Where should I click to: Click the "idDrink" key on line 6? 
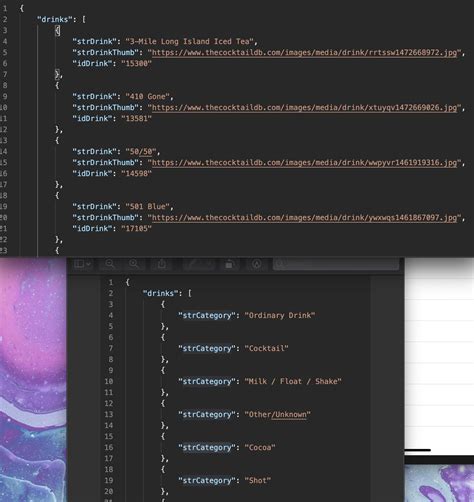tap(92, 63)
